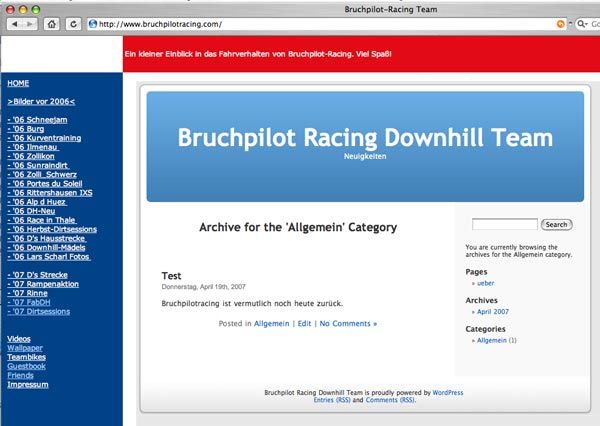The image size is (600, 426).
Task: Open the WordPress footer link
Action: (x=448, y=393)
